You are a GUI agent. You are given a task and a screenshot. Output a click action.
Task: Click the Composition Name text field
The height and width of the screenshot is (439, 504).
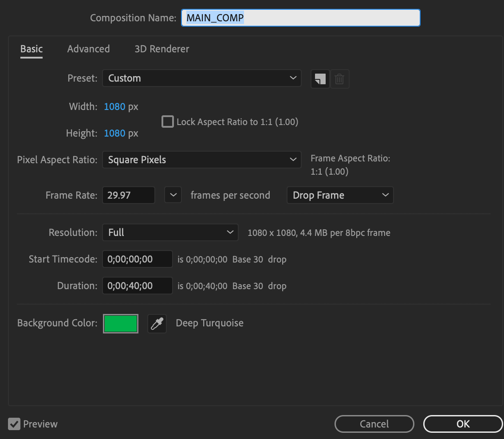click(x=300, y=18)
